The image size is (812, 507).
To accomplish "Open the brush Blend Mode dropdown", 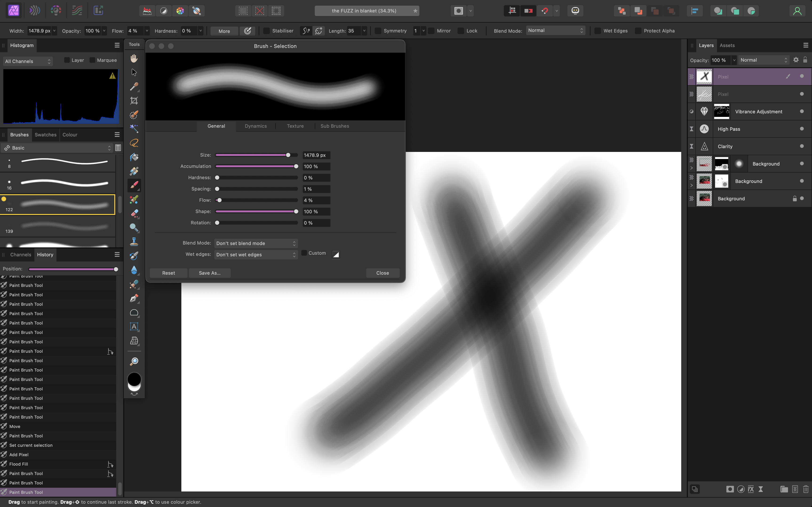I will 256,243.
